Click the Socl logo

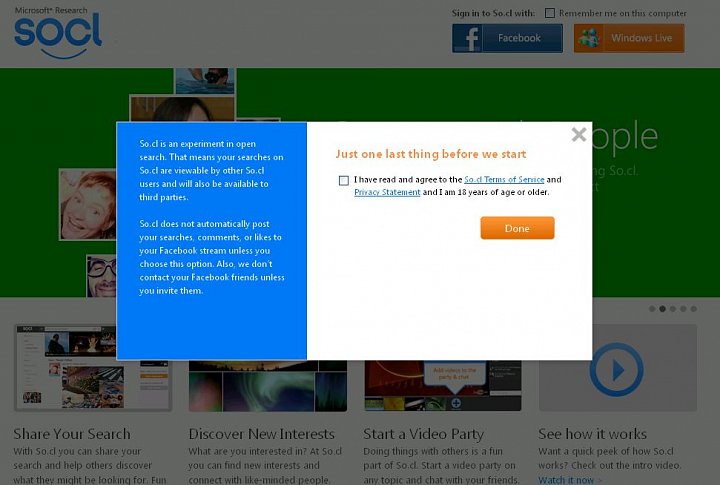(57, 32)
